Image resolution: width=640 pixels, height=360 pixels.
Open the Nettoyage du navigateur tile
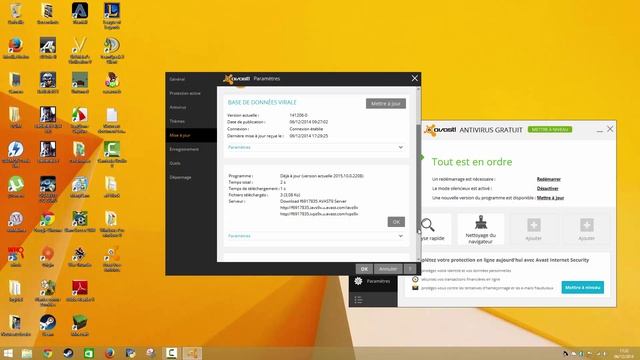tap(481, 229)
